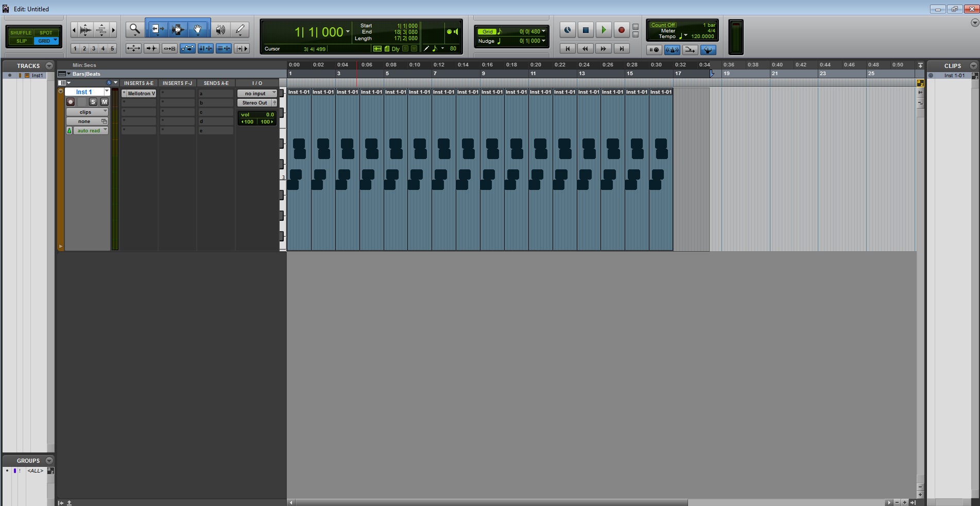Select the Grabber hand tool
The width and height of the screenshot is (980, 506).
click(198, 29)
